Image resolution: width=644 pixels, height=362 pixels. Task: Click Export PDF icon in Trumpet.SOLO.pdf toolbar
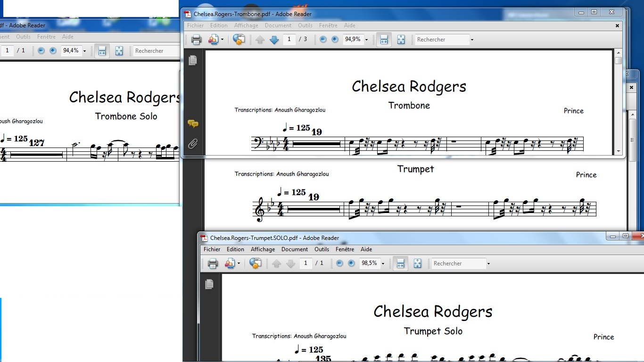[230, 263]
